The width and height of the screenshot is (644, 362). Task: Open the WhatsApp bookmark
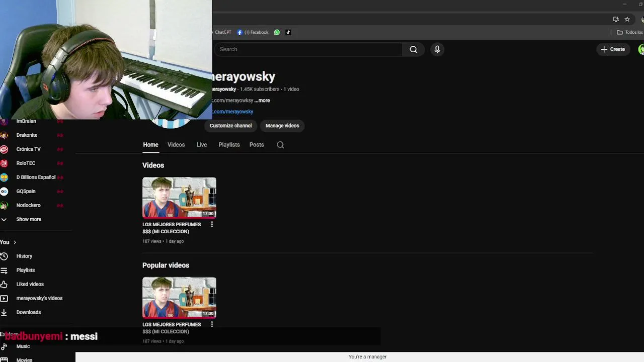(x=277, y=32)
